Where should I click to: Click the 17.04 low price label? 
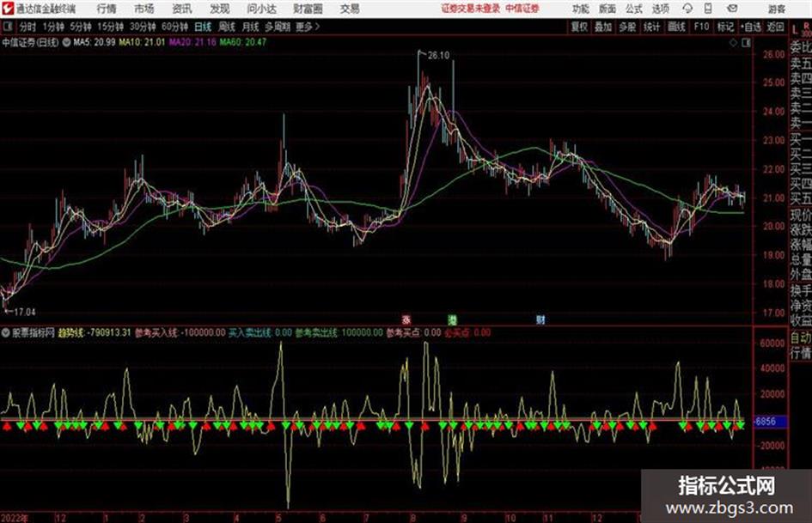(x=24, y=312)
